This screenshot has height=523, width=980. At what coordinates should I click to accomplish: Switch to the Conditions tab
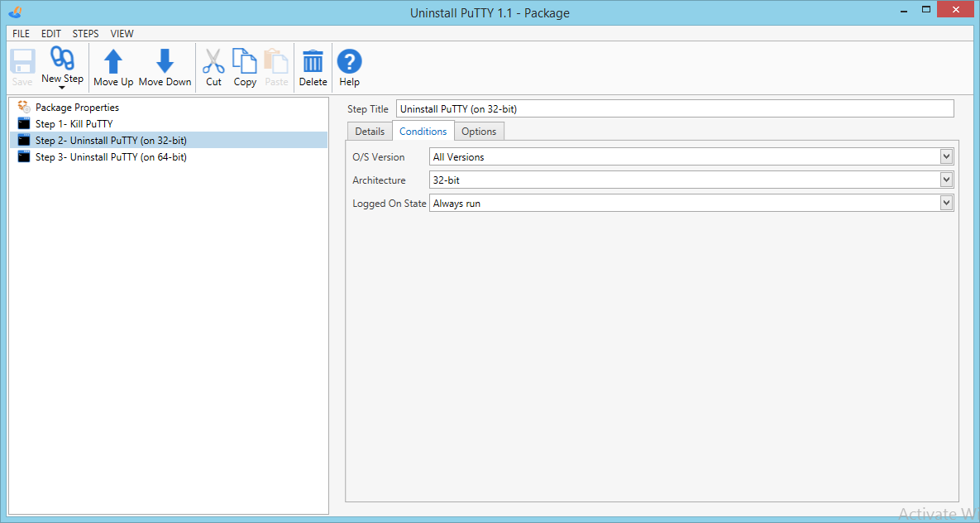click(423, 131)
